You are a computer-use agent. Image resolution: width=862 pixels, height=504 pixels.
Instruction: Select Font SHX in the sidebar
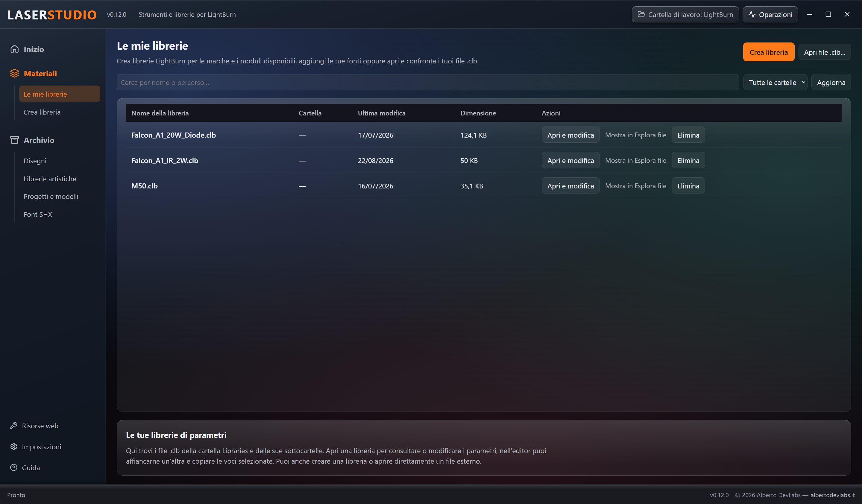[x=38, y=214]
